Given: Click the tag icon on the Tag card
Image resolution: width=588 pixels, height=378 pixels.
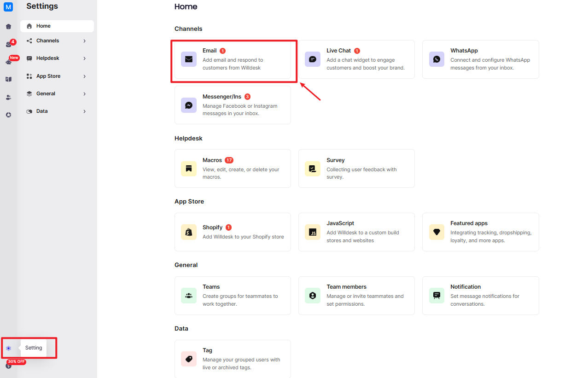Looking at the screenshot, I should click(189, 359).
